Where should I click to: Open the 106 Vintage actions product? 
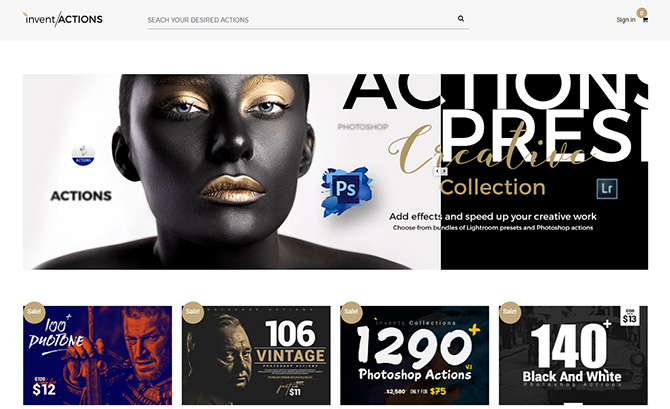pyautogui.click(x=256, y=355)
